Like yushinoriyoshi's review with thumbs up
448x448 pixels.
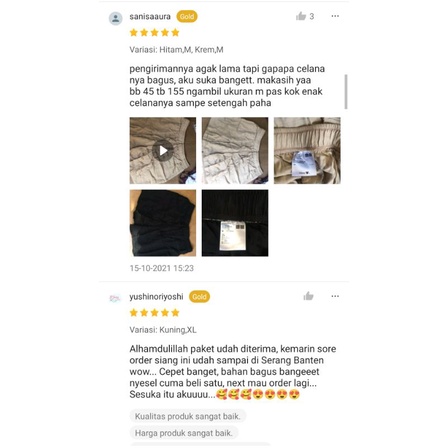pyautogui.click(x=308, y=296)
